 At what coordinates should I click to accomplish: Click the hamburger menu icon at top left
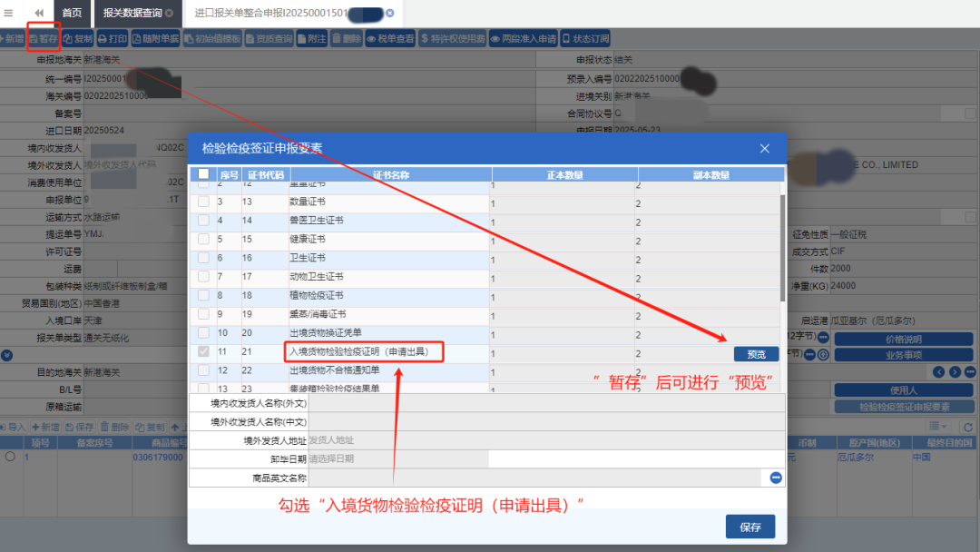click(x=9, y=13)
